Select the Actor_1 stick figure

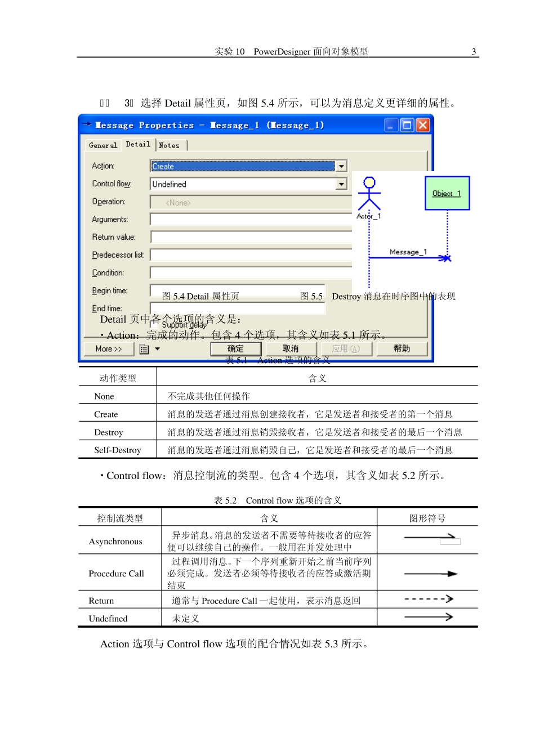coord(369,193)
